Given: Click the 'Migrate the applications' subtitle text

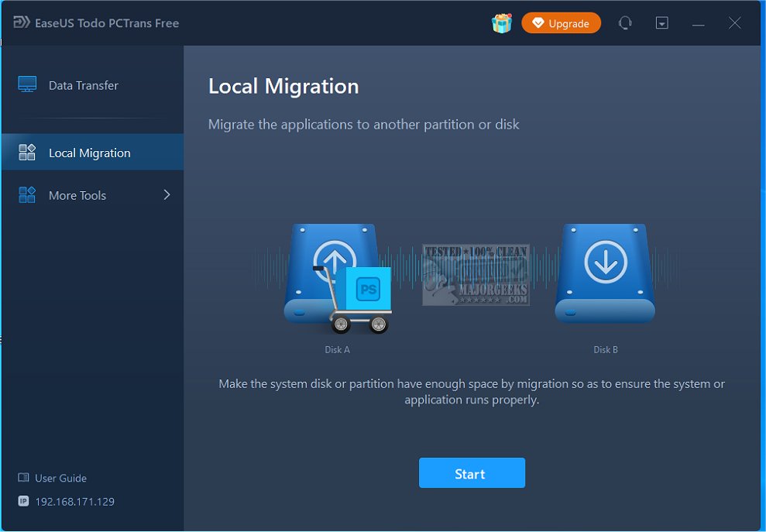Looking at the screenshot, I should click(363, 125).
